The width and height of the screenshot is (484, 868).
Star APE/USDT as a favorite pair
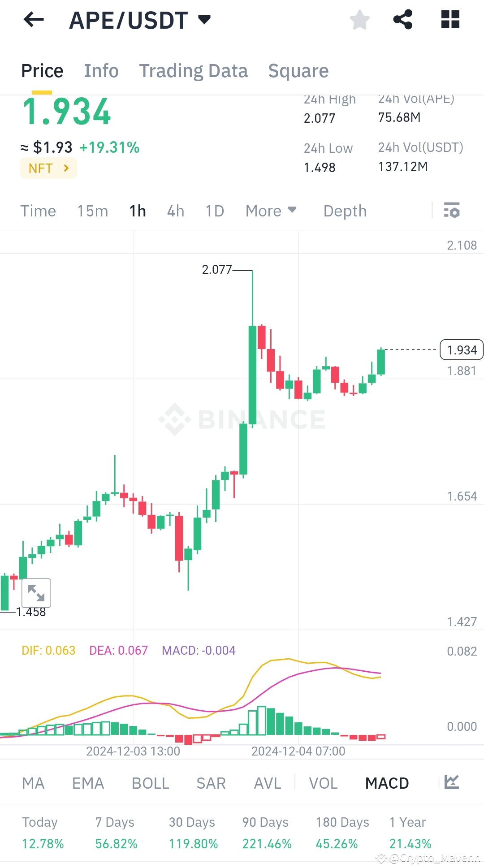(x=359, y=20)
